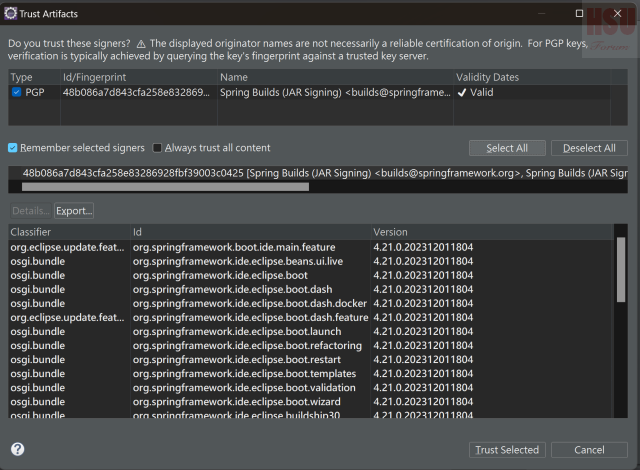Enable Always trust all content
640x470 pixels.
coord(158,148)
